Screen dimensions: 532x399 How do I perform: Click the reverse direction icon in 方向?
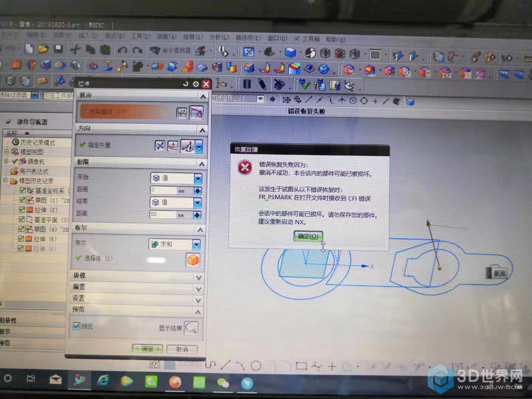(x=160, y=146)
